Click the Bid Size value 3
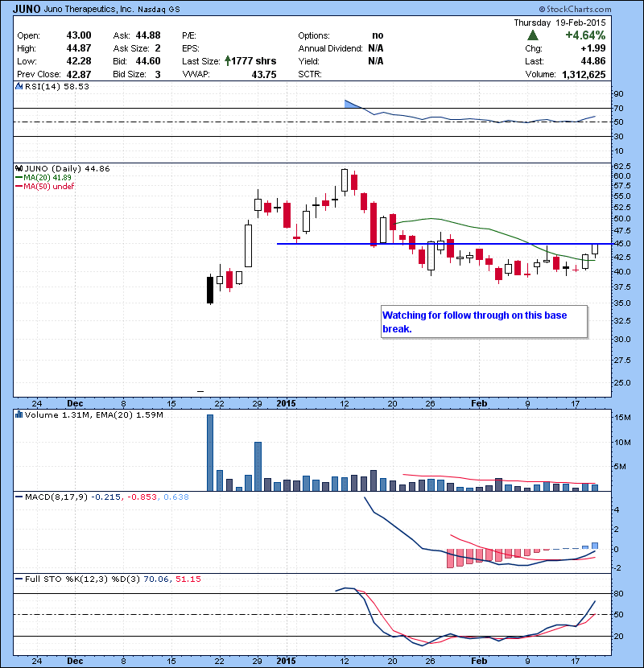This screenshot has height=668, width=644. [158, 74]
